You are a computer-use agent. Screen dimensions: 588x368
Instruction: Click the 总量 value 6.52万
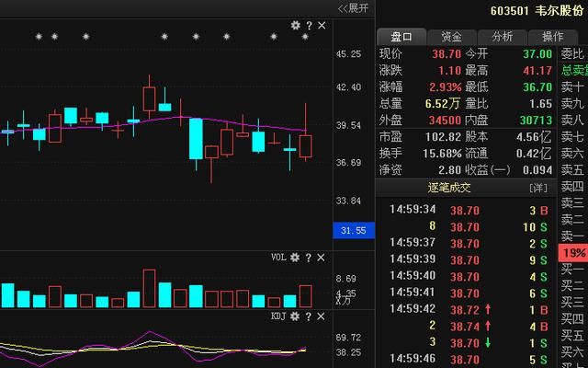coord(443,103)
